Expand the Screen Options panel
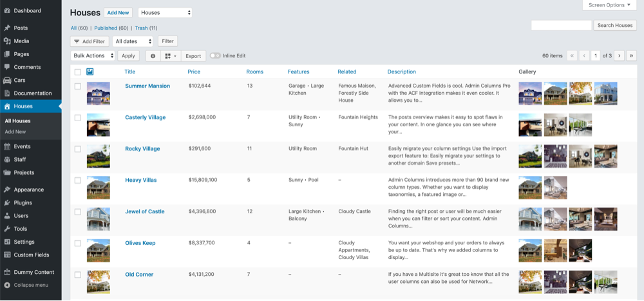The width and height of the screenshot is (644, 301). click(x=609, y=5)
